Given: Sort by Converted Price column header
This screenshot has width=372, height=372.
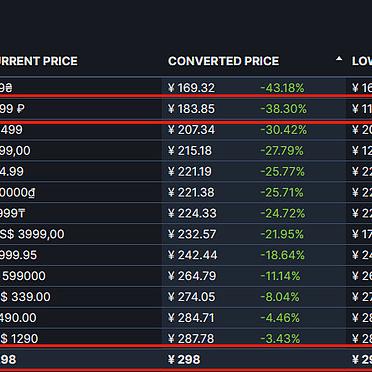Looking at the screenshot, I should (223, 61).
